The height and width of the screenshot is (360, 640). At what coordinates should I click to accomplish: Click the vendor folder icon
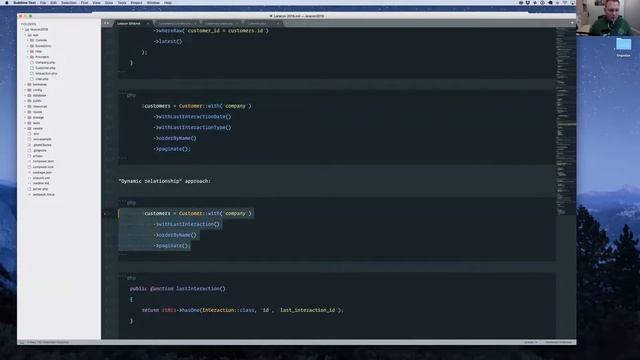pos(29,129)
